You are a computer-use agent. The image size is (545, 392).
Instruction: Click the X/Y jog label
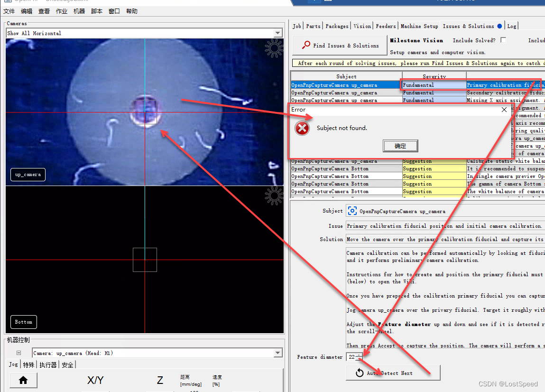tap(95, 380)
